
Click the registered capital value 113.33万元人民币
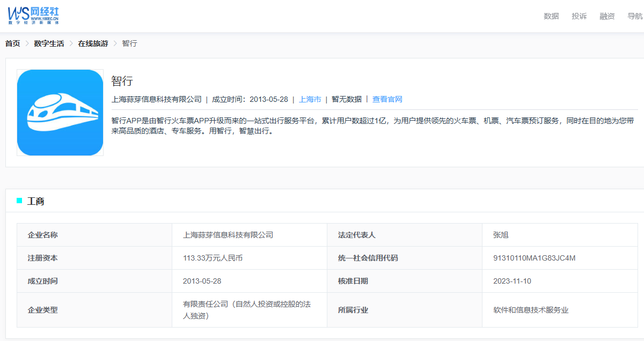coord(213,258)
